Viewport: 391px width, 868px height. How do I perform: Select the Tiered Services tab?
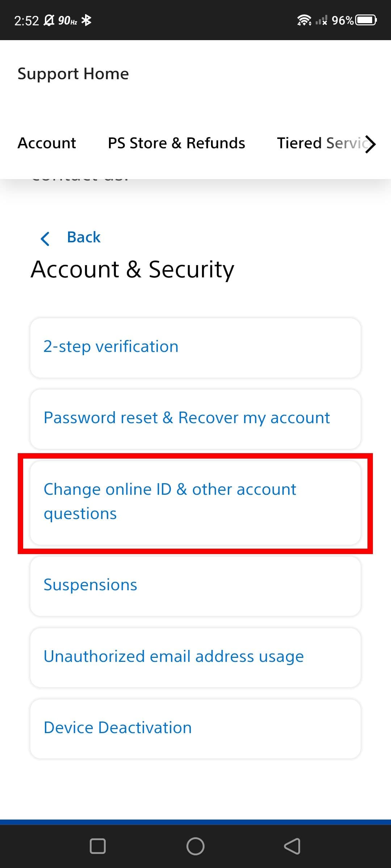coord(320,143)
